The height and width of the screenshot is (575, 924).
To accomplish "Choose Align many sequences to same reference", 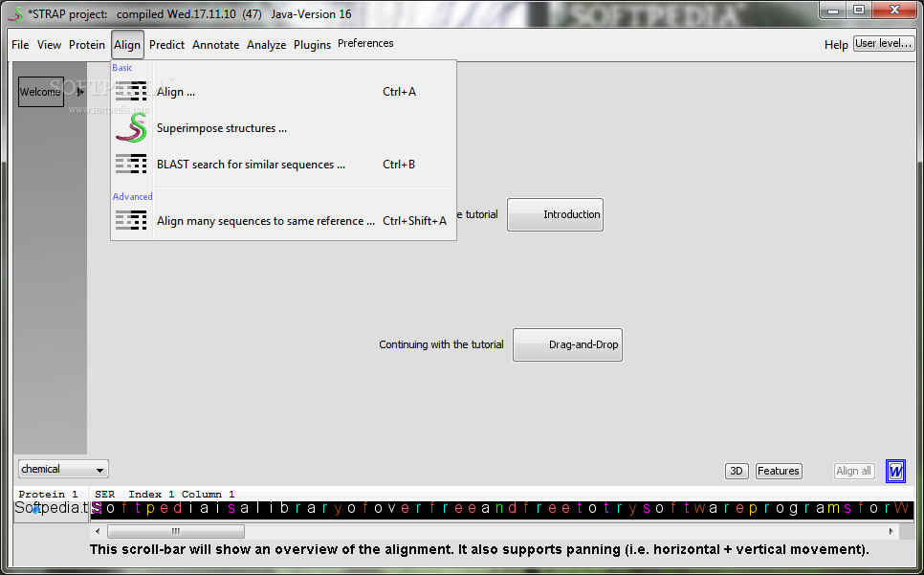I will click(283, 221).
